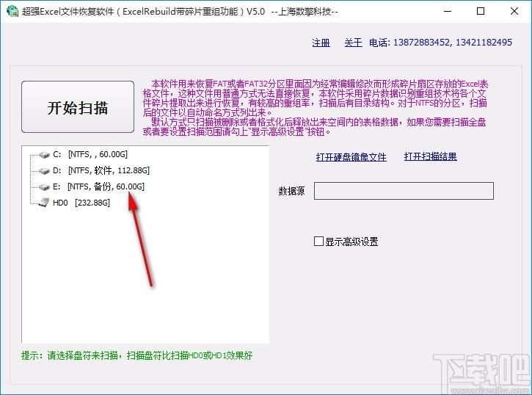Click the E: drive icon
Image resolution: width=532 pixels, height=395 pixels.
pyautogui.click(x=43, y=187)
